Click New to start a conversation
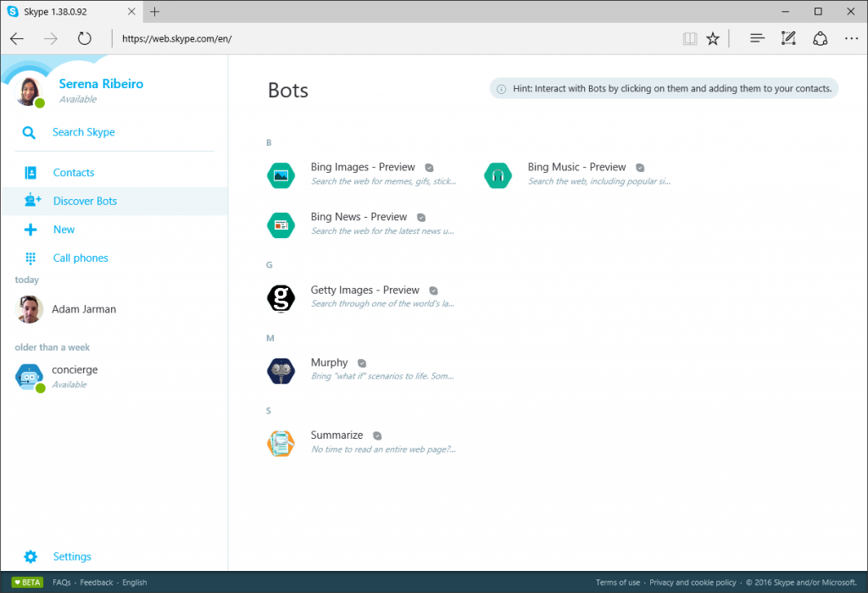 (64, 230)
